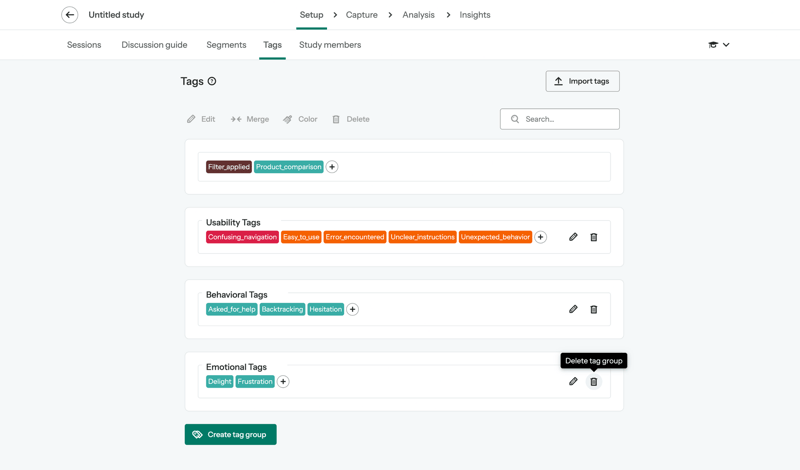
Task: Delete the Usability Tags group
Action: [593, 237]
